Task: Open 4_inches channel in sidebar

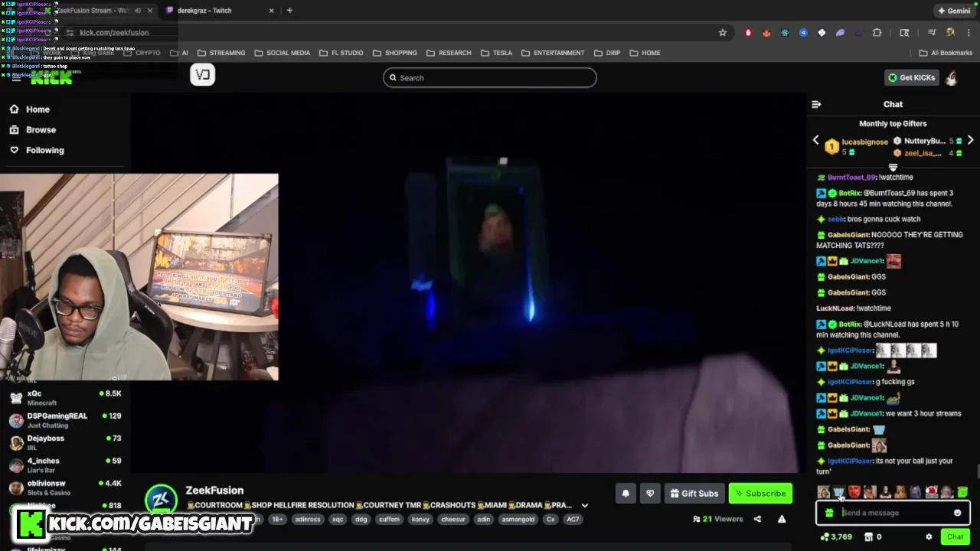Action: coord(65,465)
